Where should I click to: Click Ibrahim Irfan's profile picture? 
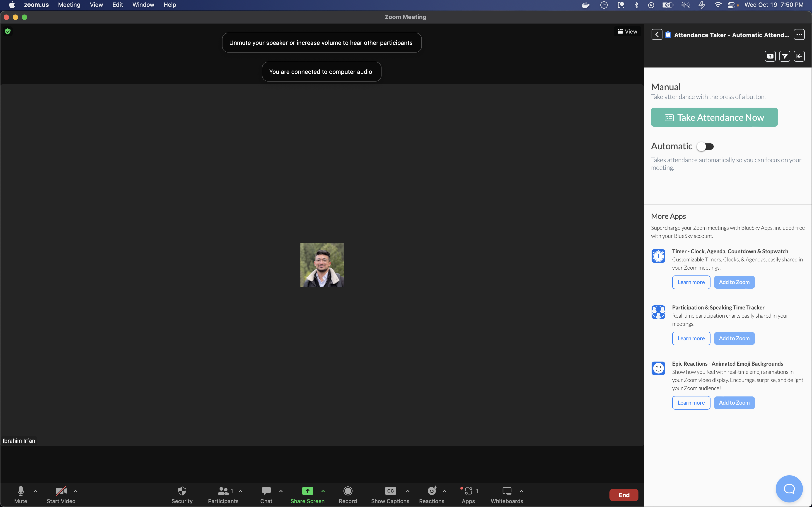322,265
